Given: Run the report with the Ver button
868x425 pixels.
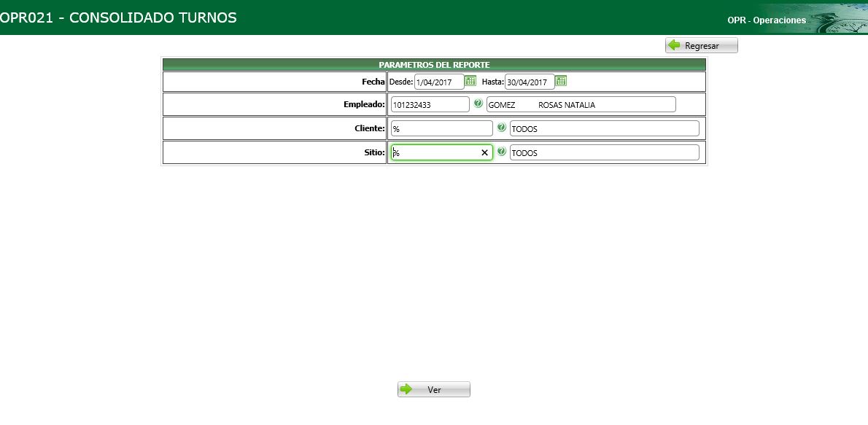Looking at the screenshot, I should point(434,389).
